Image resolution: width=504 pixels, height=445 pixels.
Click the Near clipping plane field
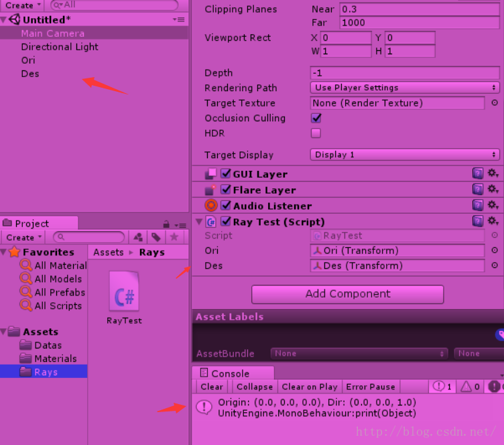420,9
